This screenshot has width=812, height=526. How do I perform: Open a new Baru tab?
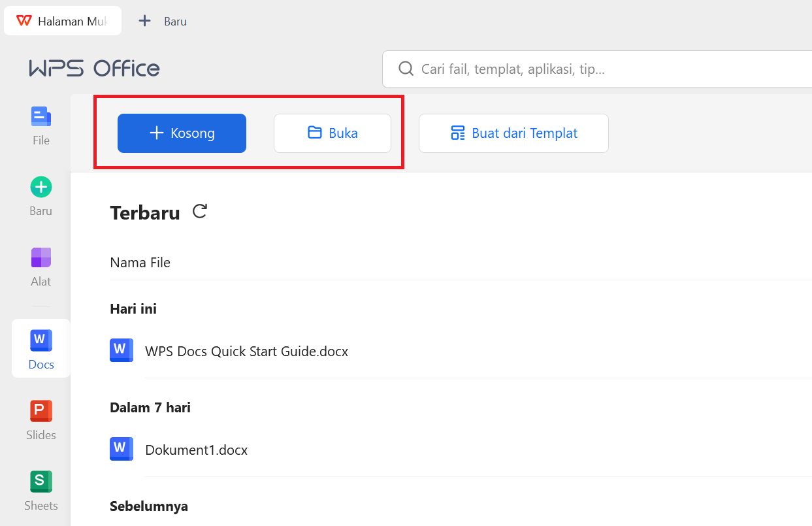coord(163,21)
